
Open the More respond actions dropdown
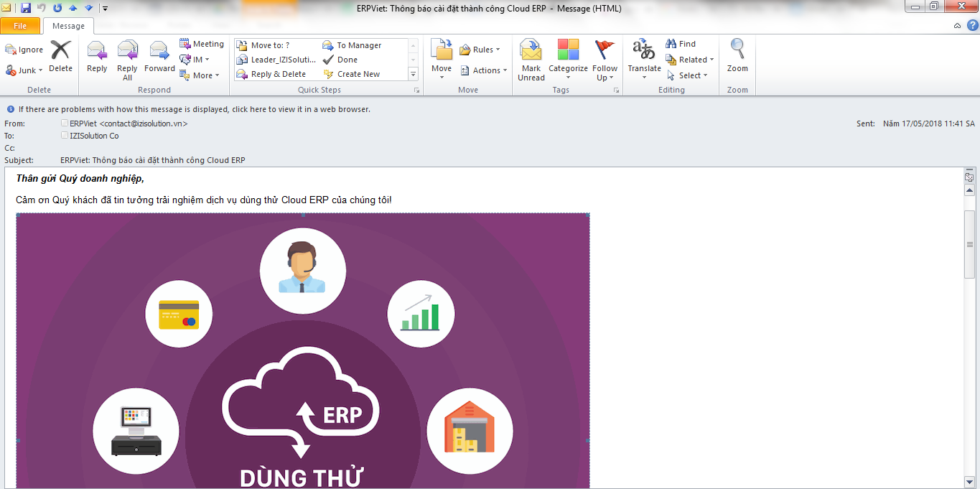pyautogui.click(x=200, y=75)
